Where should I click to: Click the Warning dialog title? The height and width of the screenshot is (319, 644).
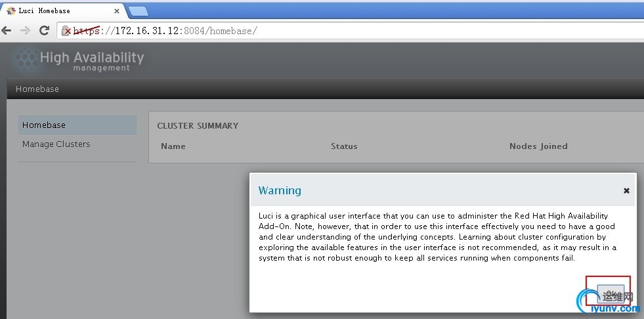click(x=280, y=190)
